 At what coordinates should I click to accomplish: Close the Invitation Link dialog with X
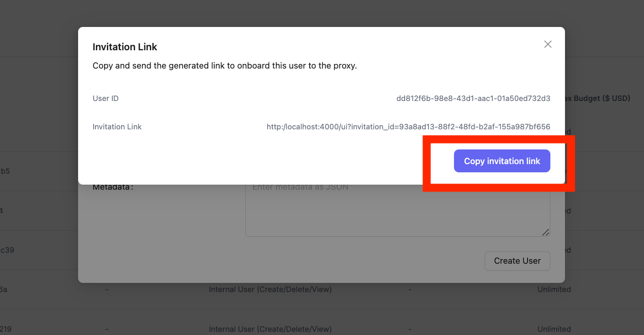pyautogui.click(x=548, y=44)
